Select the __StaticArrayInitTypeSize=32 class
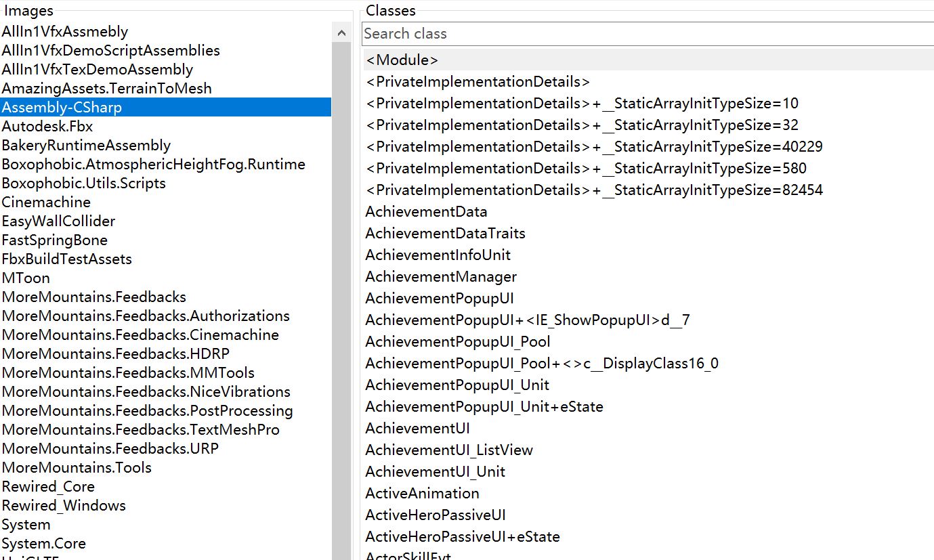934x560 pixels. (x=649, y=125)
